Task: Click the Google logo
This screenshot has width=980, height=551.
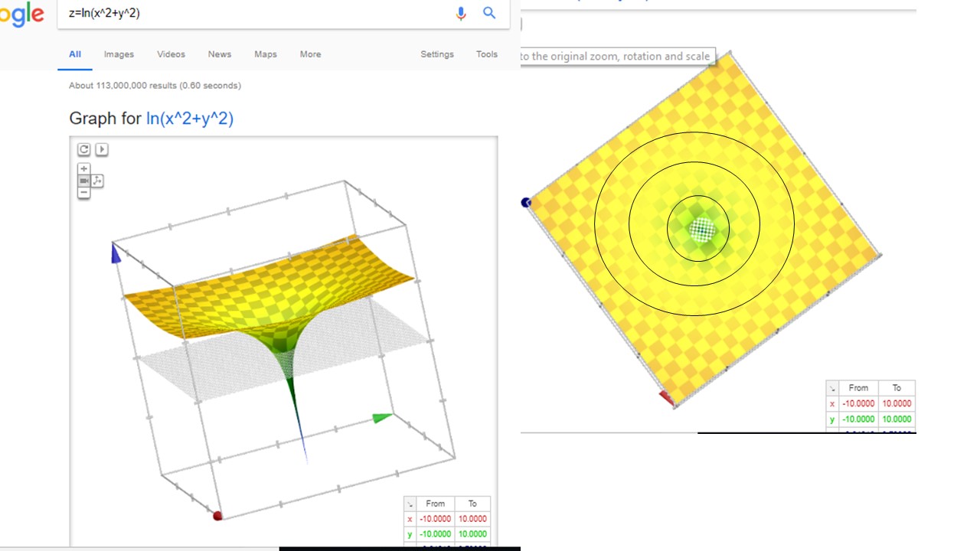Action: [21, 14]
